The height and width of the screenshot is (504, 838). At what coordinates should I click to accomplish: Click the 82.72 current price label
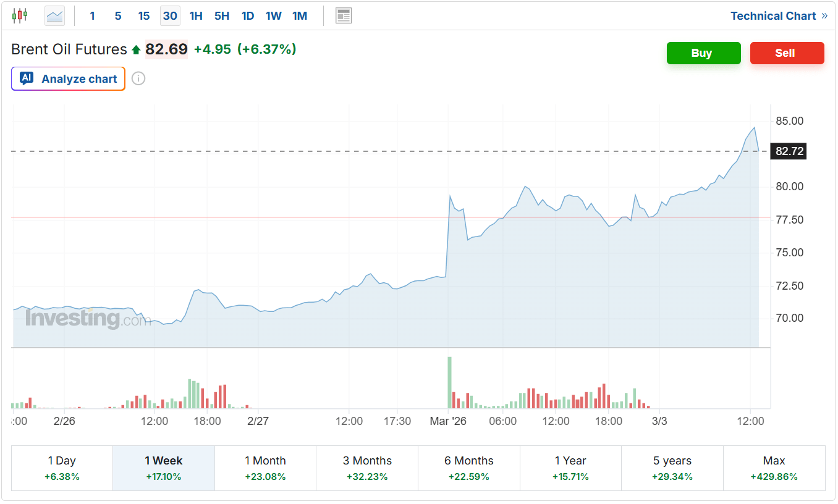(789, 151)
